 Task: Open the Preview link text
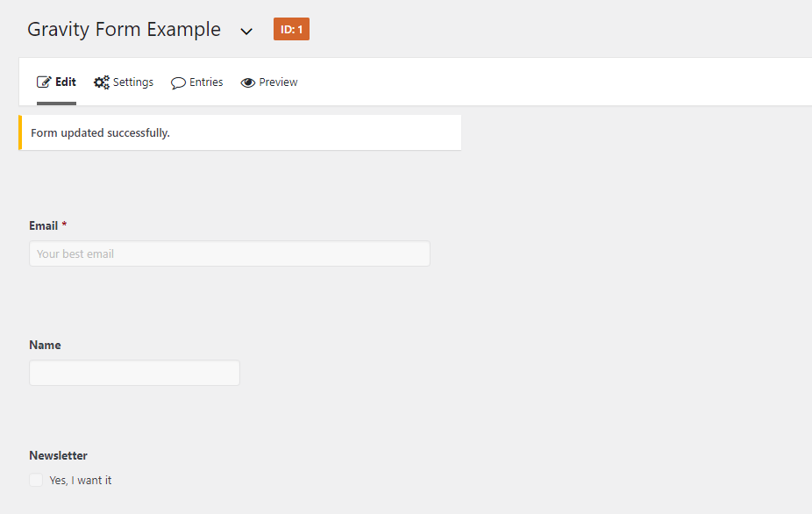pyautogui.click(x=278, y=82)
